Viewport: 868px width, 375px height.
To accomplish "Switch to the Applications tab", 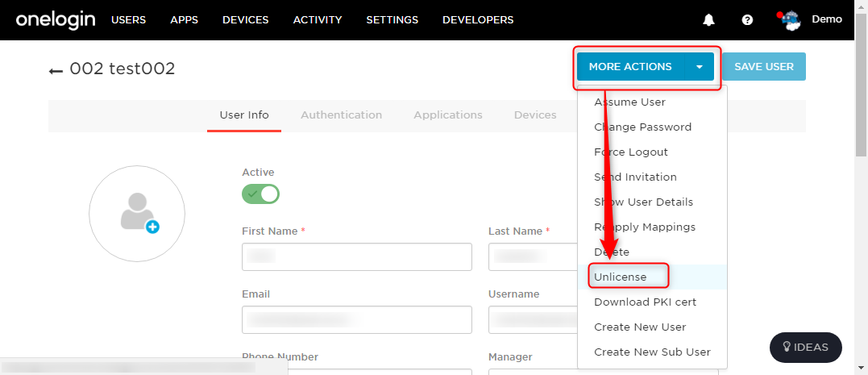I will [x=448, y=115].
